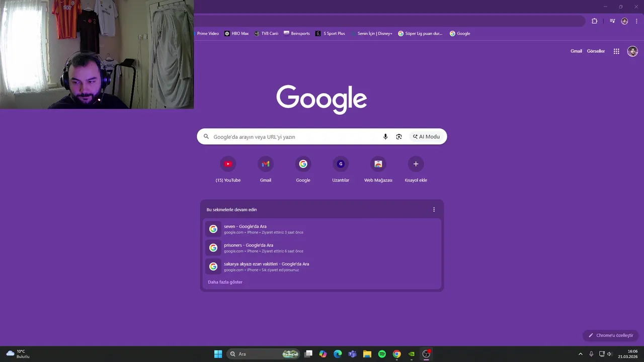This screenshot has width=644, height=362.
Task: Click the AI Modu button
Action: pyautogui.click(x=426, y=137)
